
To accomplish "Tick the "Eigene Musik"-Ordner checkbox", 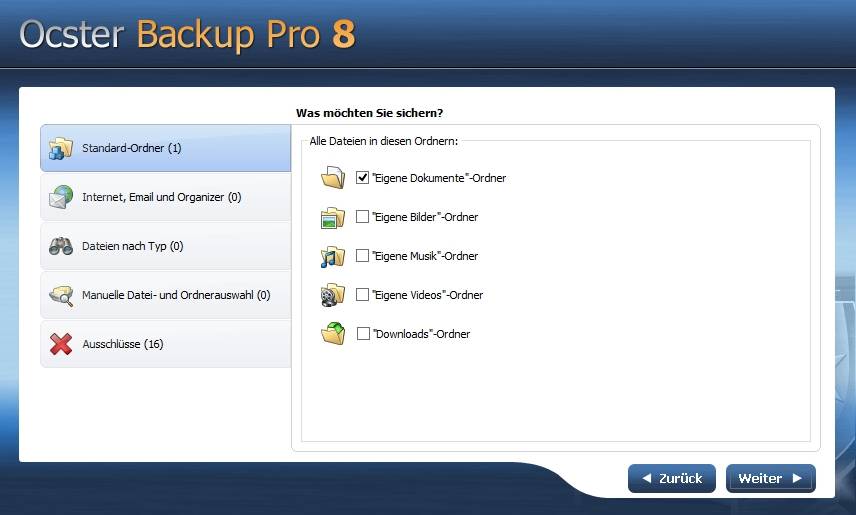I will point(362,256).
